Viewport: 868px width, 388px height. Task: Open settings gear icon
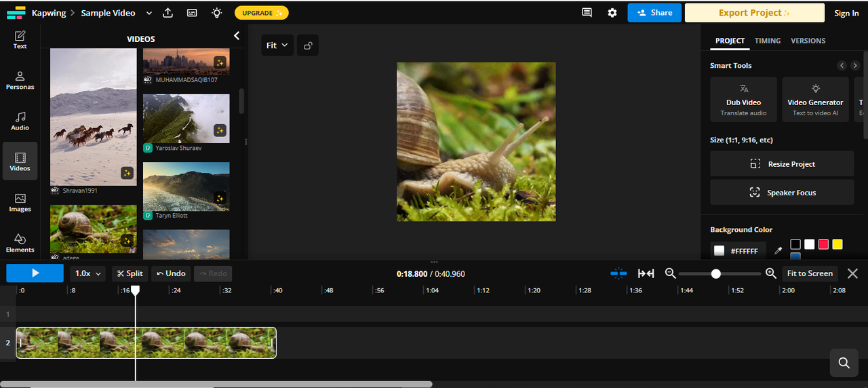pos(612,13)
